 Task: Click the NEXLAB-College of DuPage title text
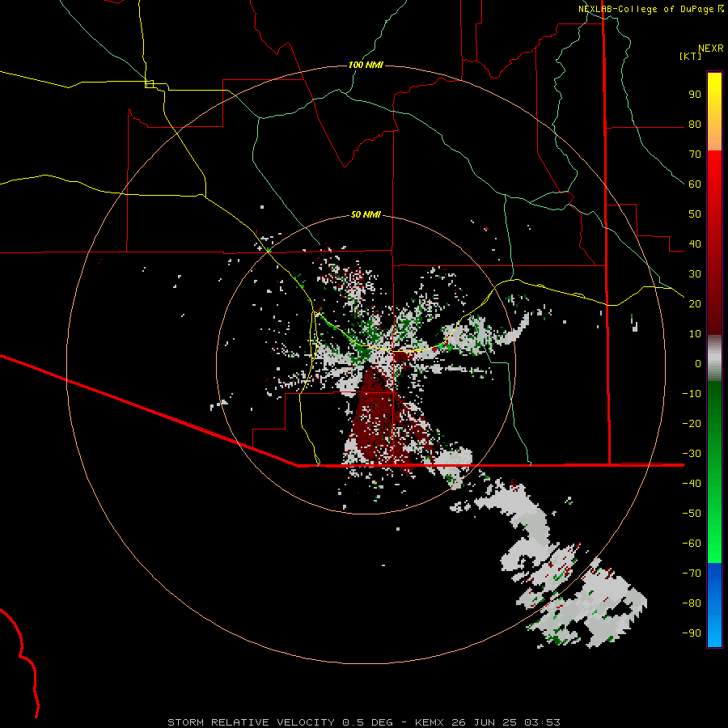pos(645,9)
